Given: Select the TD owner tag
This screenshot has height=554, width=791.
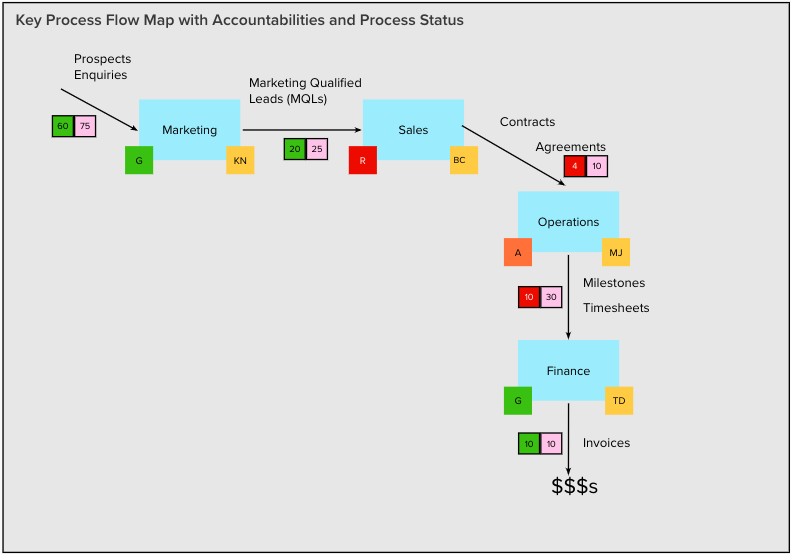Looking at the screenshot, I should point(619,401).
